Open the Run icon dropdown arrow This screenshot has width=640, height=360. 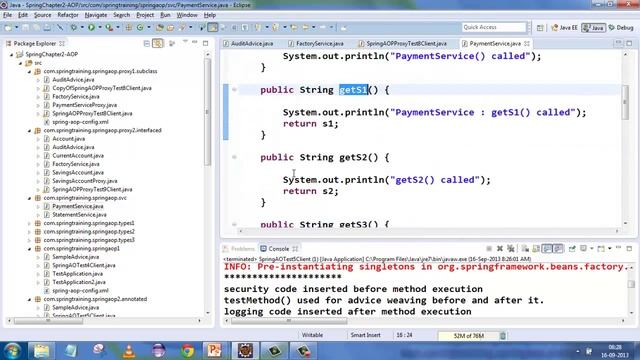100,27
